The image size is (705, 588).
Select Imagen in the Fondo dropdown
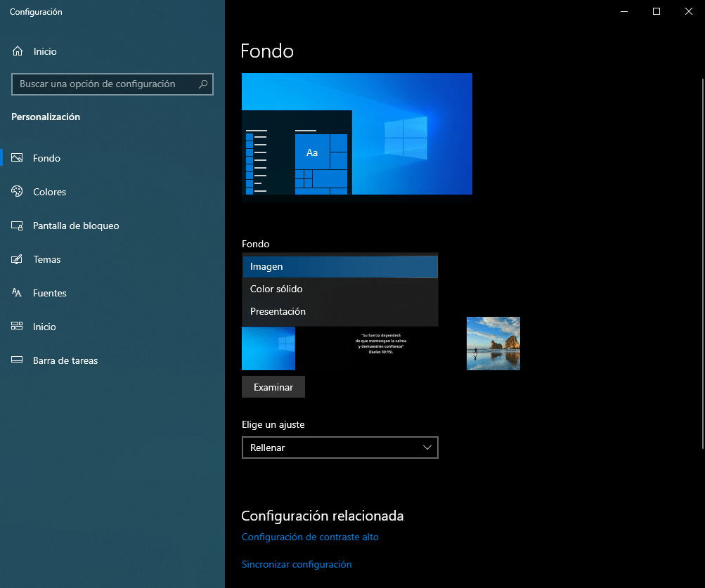pos(339,267)
